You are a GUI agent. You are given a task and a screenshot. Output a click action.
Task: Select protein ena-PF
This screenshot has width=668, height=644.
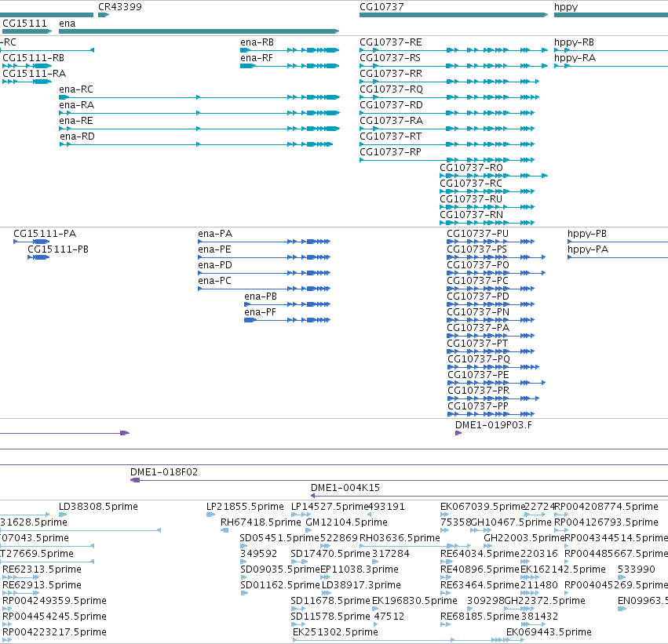pyautogui.click(x=287, y=320)
